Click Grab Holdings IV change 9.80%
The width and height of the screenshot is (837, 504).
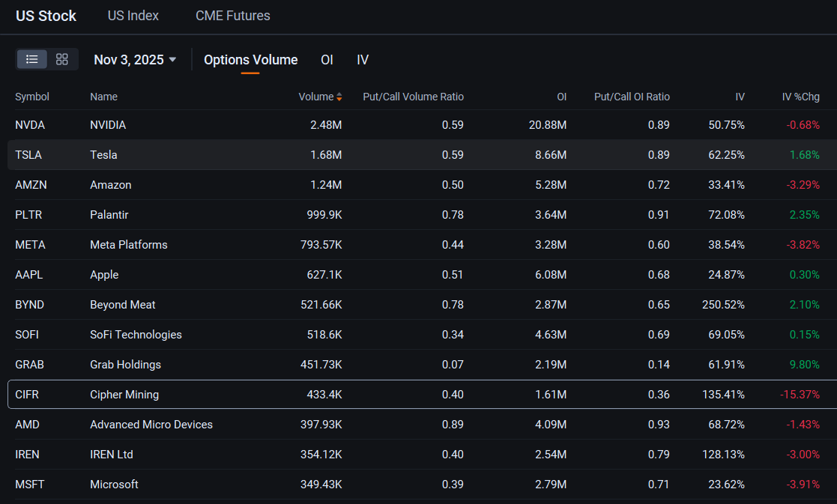tap(805, 365)
